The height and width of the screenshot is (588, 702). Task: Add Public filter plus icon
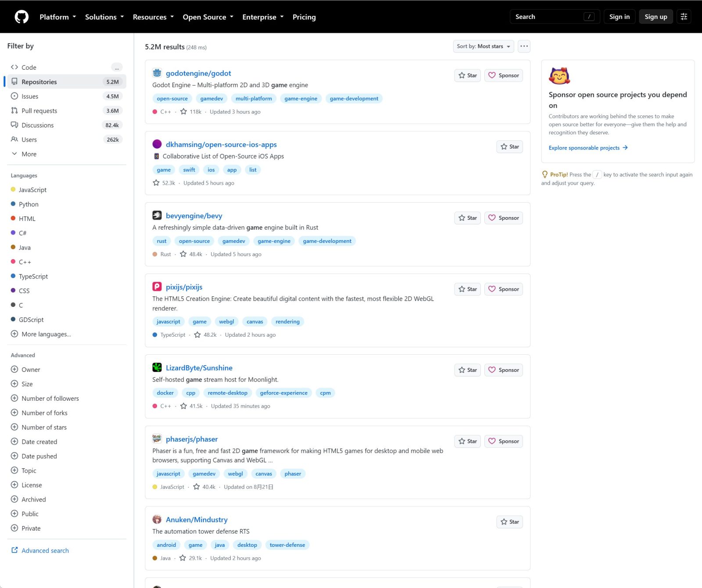[14, 514]
